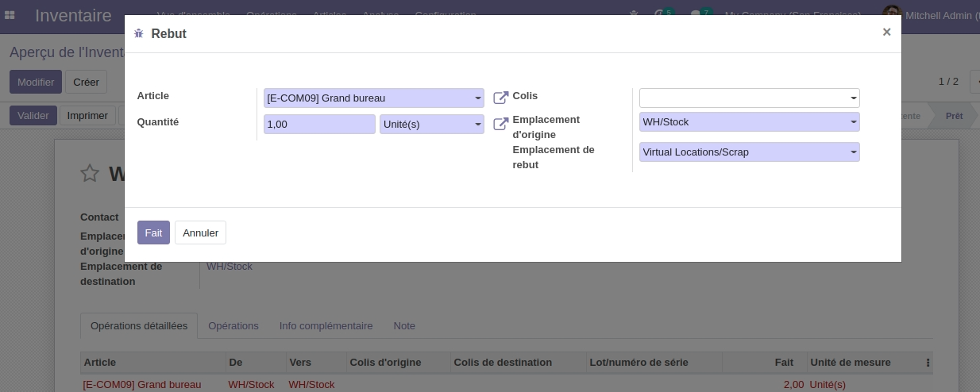The width and height of the screenshot is (980, 392).
Task: Expand the Article dropdown
Action: (x=477, y=98)
